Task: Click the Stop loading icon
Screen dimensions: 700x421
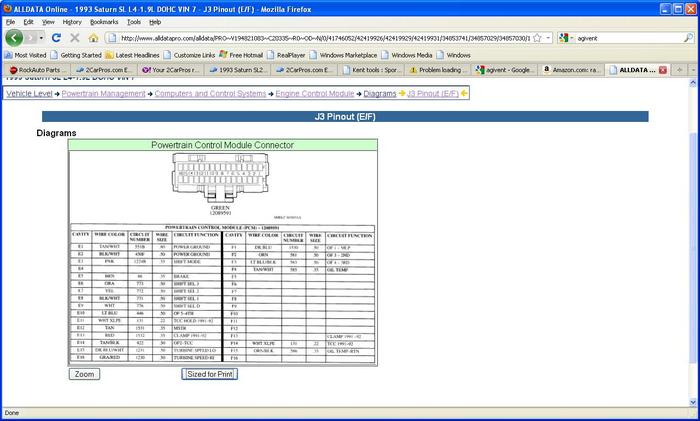Action: [x=75, y=38]
